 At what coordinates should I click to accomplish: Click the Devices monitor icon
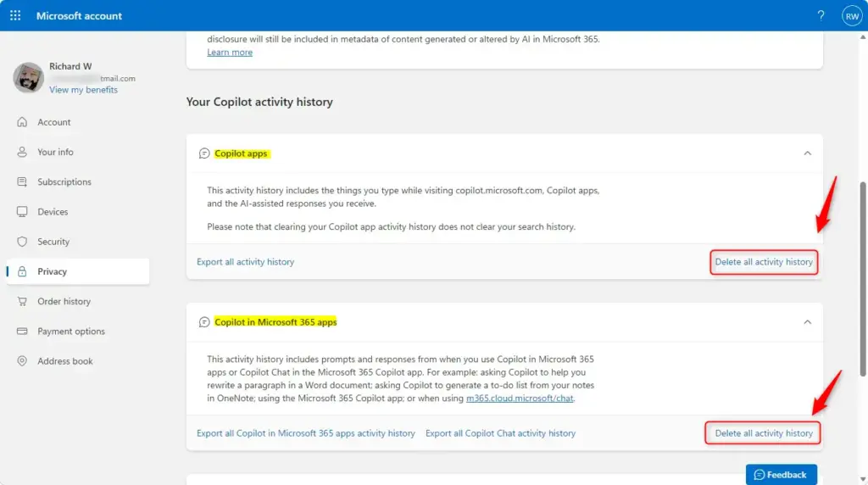(x=22, y=211)
